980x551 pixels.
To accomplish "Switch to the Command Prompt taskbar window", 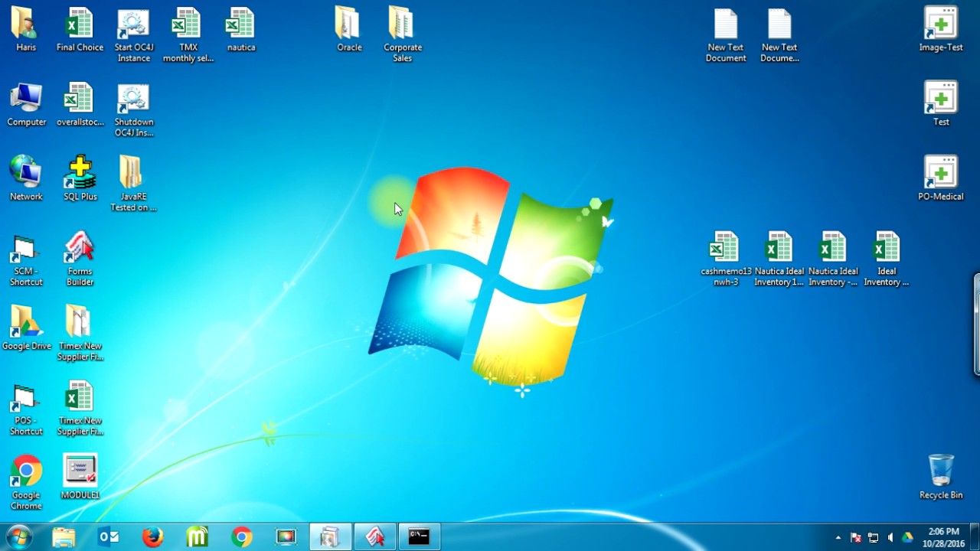I will point(419,537).
